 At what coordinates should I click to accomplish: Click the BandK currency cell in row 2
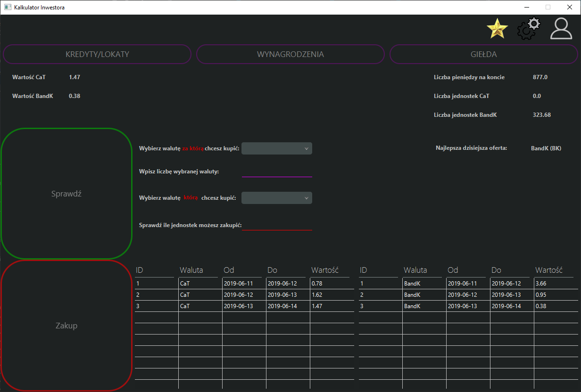[424, 295]
